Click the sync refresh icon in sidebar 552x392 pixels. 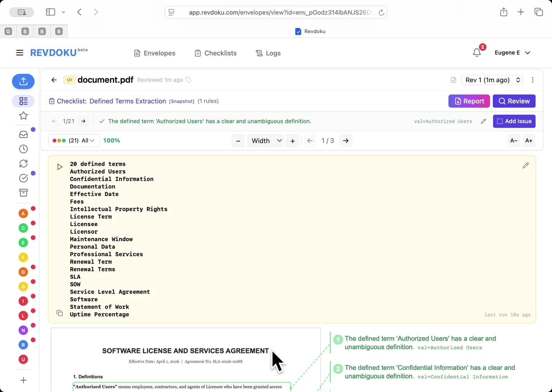click(x=23, y=164)
